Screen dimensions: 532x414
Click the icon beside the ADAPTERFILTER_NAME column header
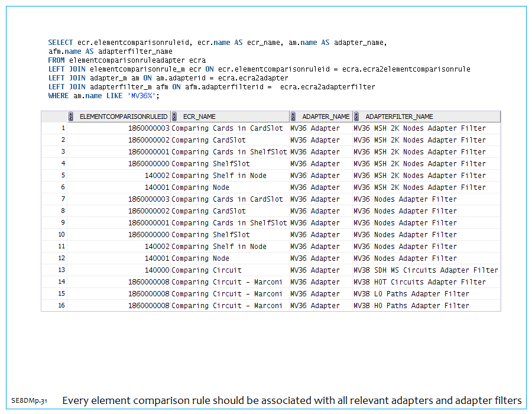pyautogui.click(x=356, y=117)
